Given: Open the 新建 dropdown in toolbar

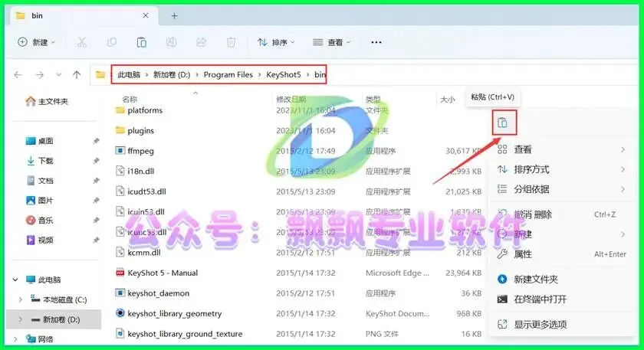Looking at the screenshot, I should 36,42.
